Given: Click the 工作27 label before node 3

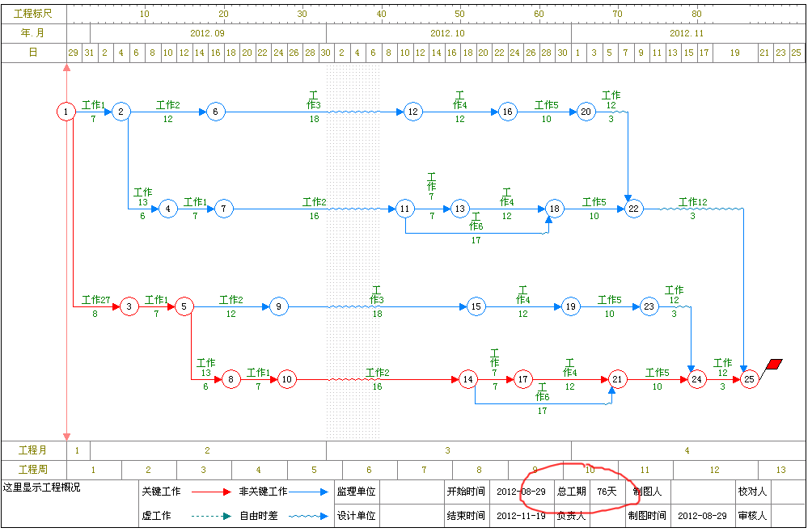Looking at the screenshot, I should pos(95,300).
